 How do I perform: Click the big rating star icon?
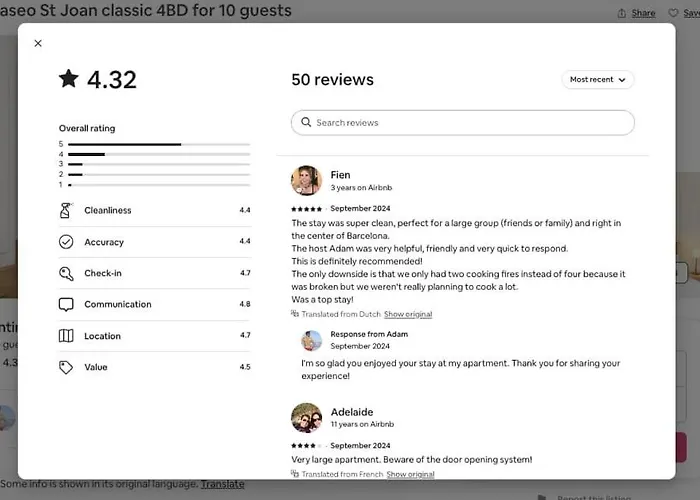69,79
